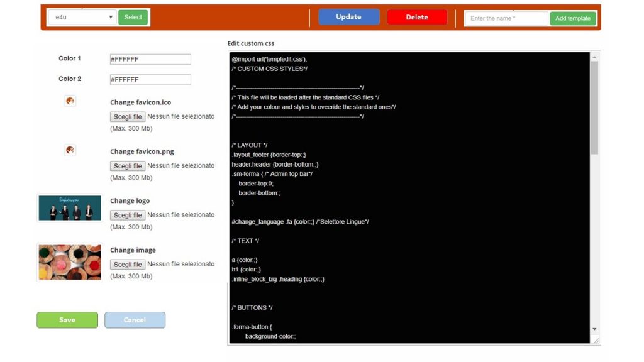Click the red Delete button

pyautogui.click(x=417, y=17)
